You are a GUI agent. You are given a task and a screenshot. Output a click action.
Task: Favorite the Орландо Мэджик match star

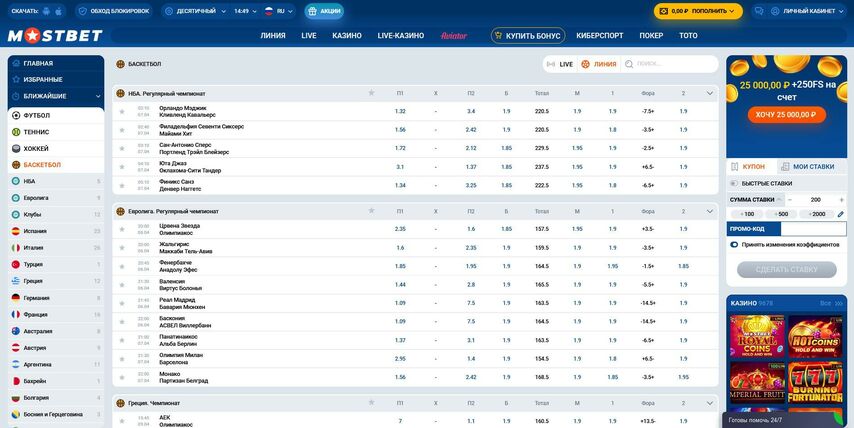pos(121,112)
